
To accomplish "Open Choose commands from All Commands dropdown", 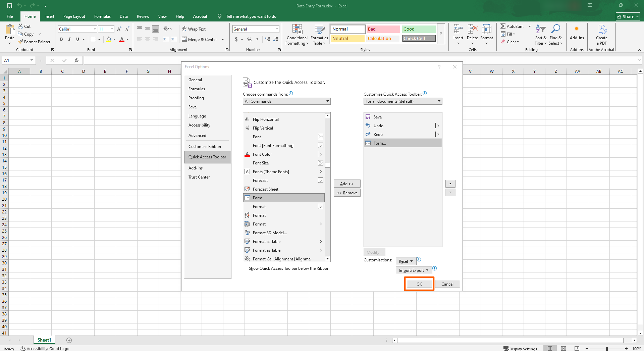I will coord(286,101).
